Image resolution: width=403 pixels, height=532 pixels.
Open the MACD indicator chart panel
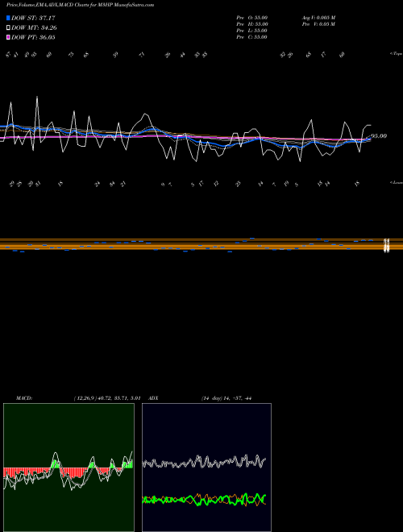click(69, 468)
